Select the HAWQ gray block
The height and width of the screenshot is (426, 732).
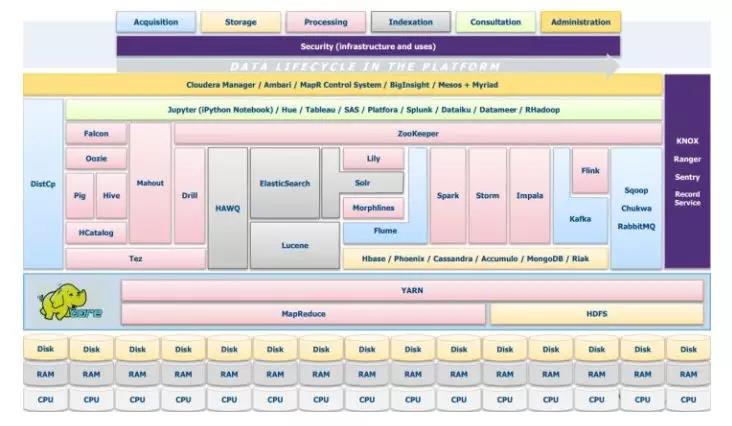click(227, 208)
